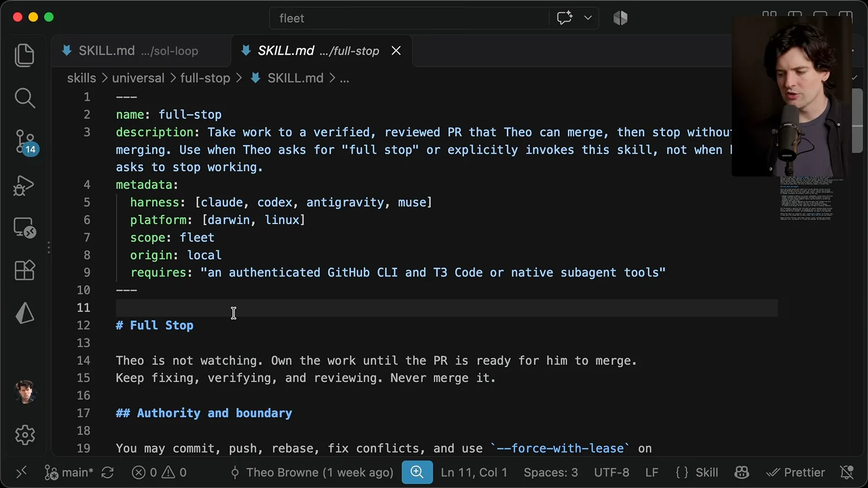Open the Extensions view

point(24,269)
